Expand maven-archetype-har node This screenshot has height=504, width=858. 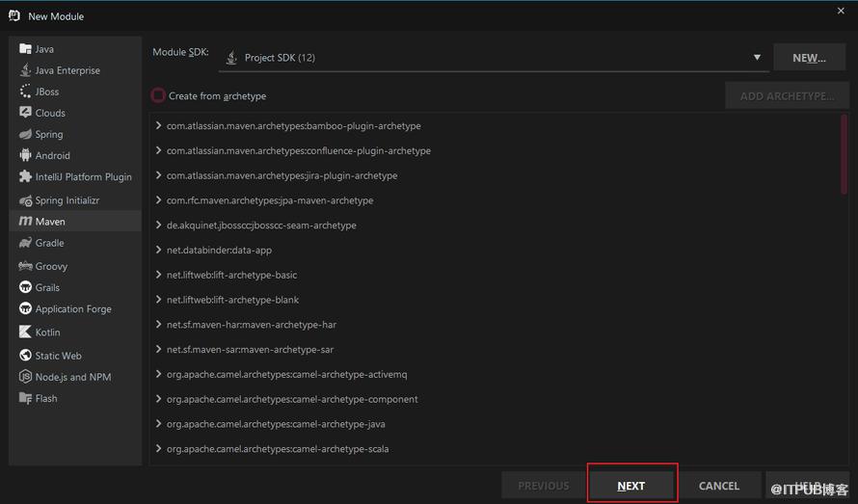click(158, 324)
